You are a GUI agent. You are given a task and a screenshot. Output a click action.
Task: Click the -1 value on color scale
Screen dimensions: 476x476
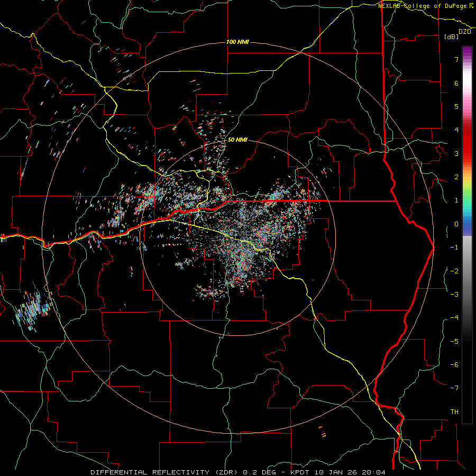[x=454, y=248]
